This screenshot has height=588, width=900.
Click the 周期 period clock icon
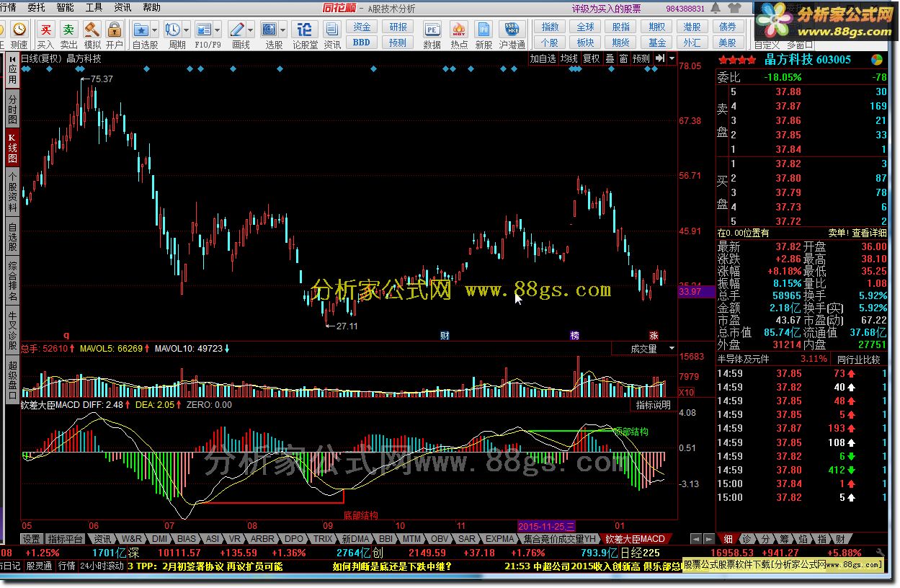[173, 30]
